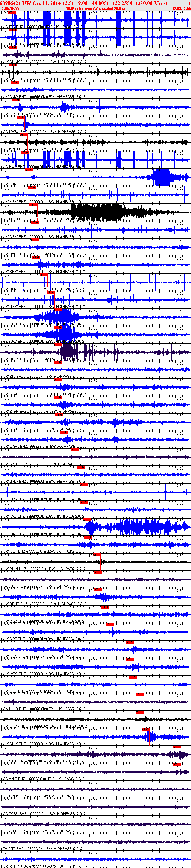Select the CC.TCBU.BHZ station label

click(x=15, y=814)
